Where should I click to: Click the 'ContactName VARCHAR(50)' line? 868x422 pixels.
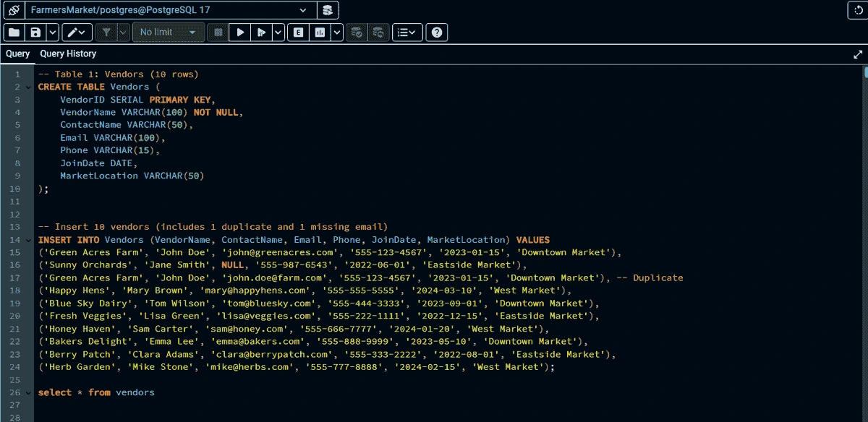point(127,125)
